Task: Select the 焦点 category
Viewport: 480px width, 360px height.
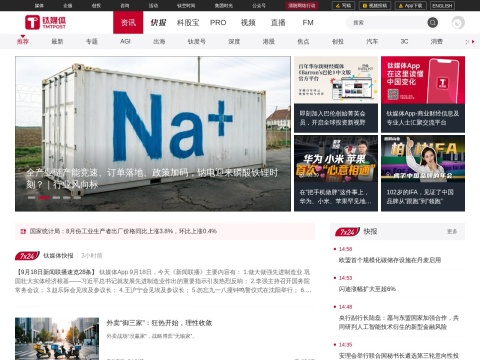Action: tap(303, 41)
